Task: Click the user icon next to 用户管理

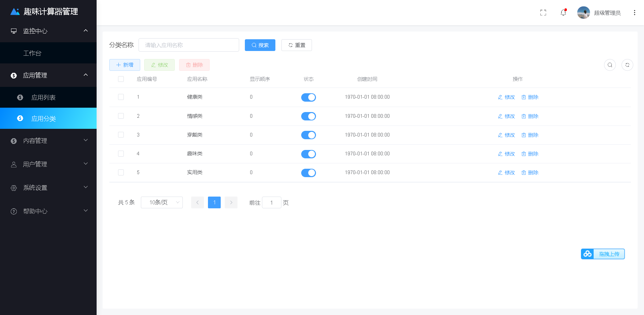Action: pyautogui.click(x=14, y=164)
